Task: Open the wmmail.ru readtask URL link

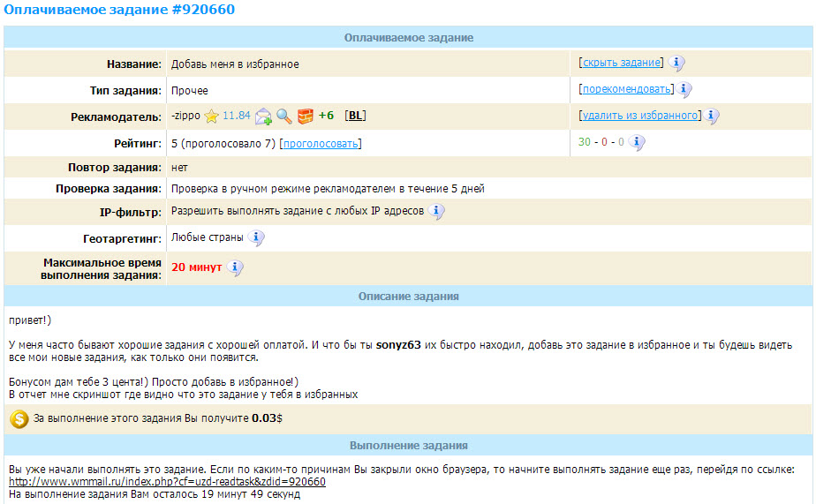Action: point(167,482)
